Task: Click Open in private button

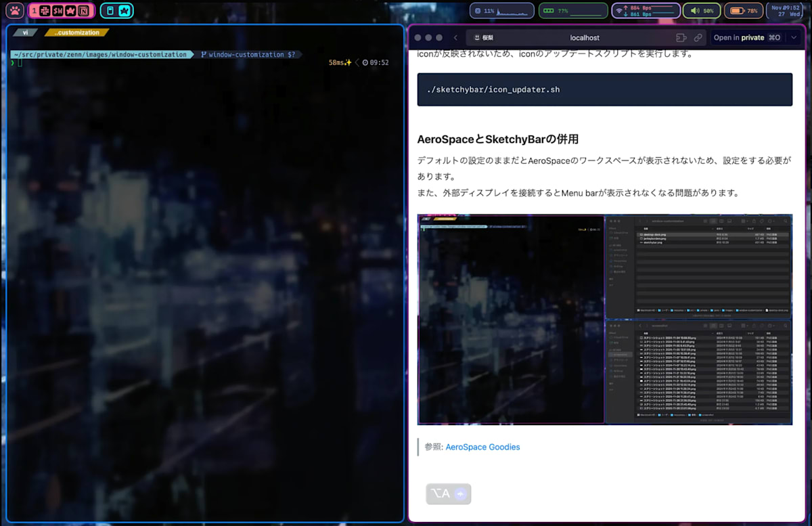Action: click(747, 38)
